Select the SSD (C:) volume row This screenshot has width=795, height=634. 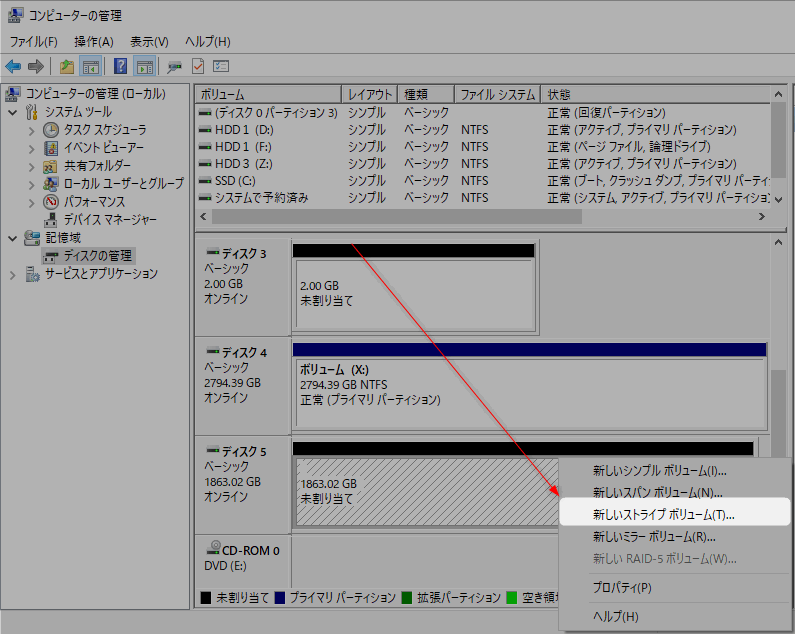(483, 181)
